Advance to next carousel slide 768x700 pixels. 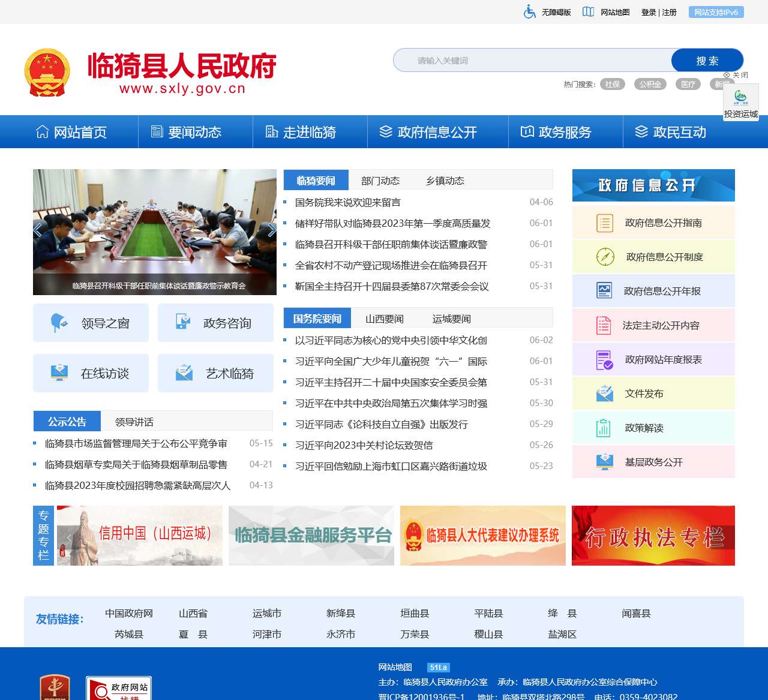(271, 230)
